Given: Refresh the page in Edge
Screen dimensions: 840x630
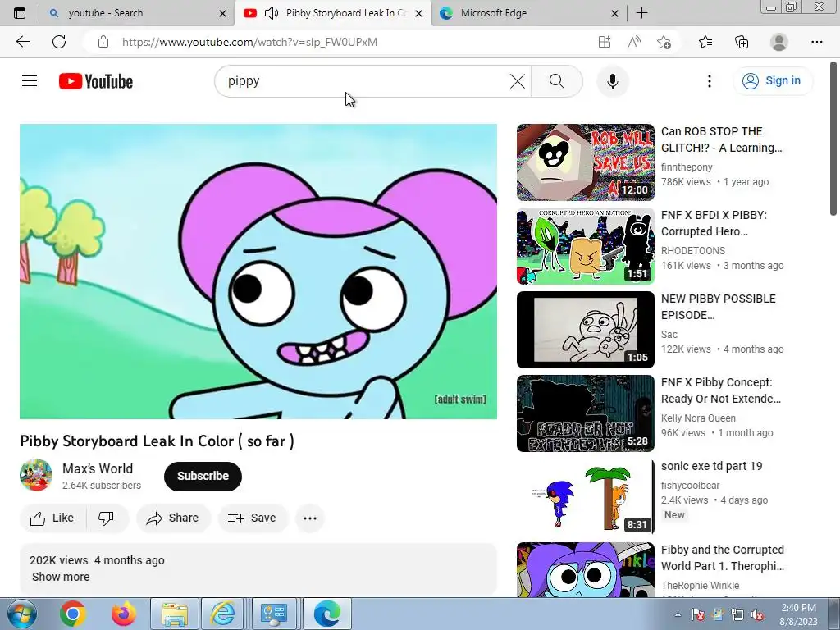Looking at the screenshot, I should [59, 42].
